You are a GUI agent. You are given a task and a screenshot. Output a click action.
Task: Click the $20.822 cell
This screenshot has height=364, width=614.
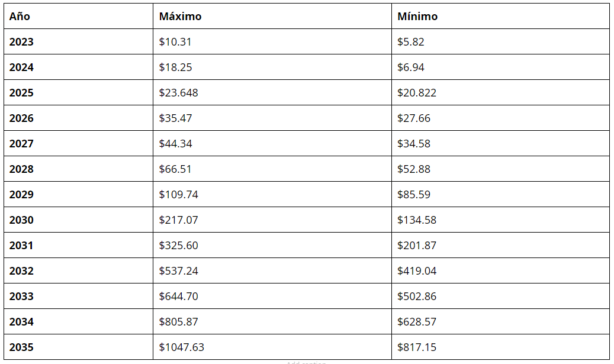coord(500,92)
